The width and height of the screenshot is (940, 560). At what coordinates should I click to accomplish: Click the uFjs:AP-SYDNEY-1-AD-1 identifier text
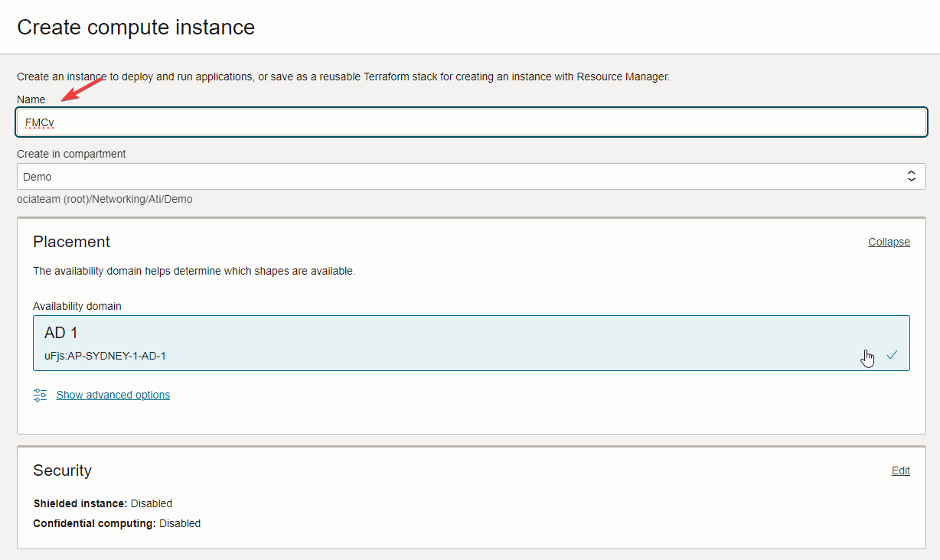(105, 356)
